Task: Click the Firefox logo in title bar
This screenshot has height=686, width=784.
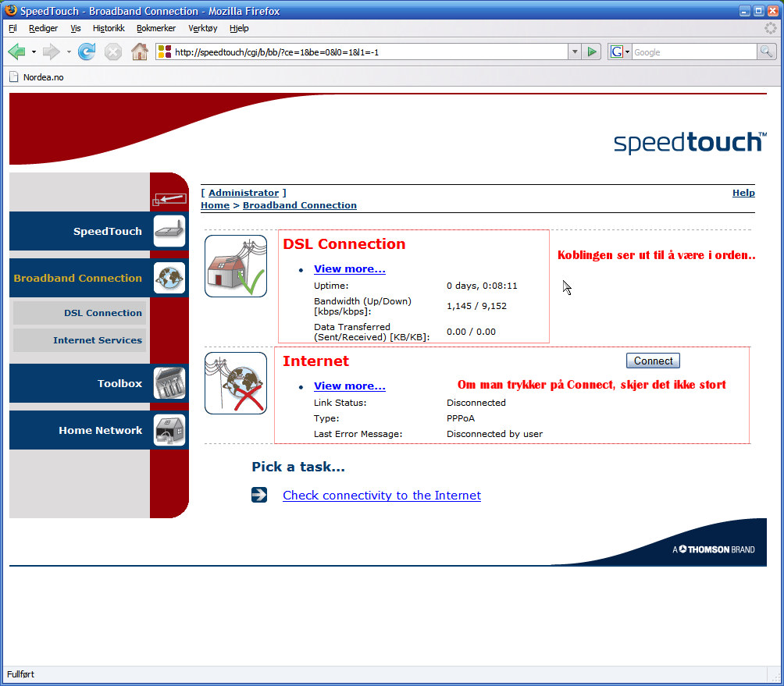Action: (10, 10)
